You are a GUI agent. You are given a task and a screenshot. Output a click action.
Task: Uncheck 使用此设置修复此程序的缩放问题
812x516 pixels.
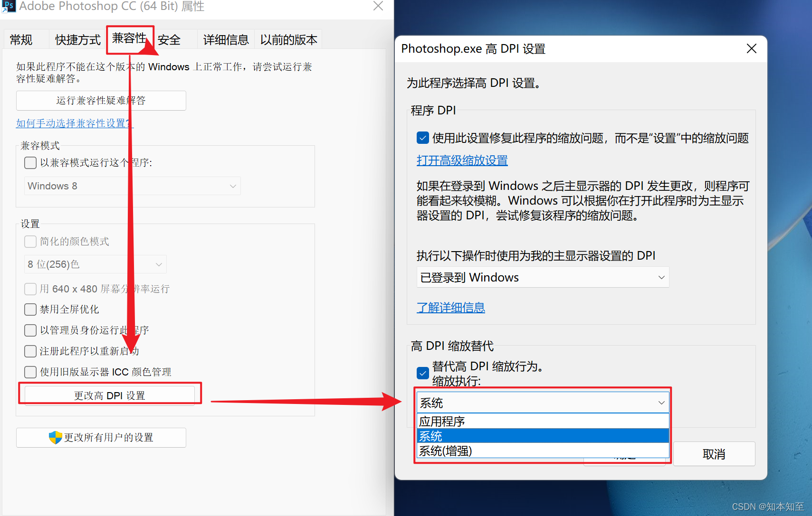(x=423, y=138)
